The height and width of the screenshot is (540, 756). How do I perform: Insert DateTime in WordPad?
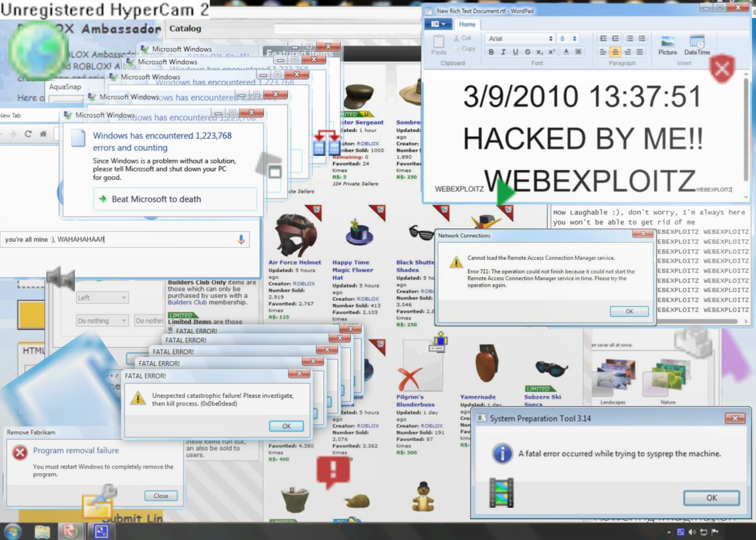[x=696, y=46]
